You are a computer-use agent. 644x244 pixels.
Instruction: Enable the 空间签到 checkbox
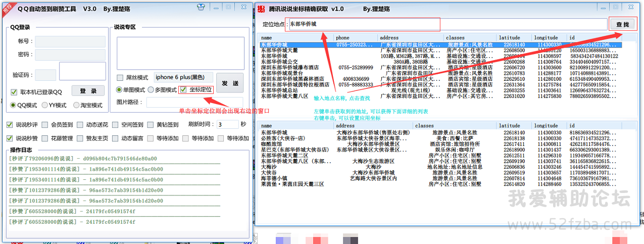116,124
